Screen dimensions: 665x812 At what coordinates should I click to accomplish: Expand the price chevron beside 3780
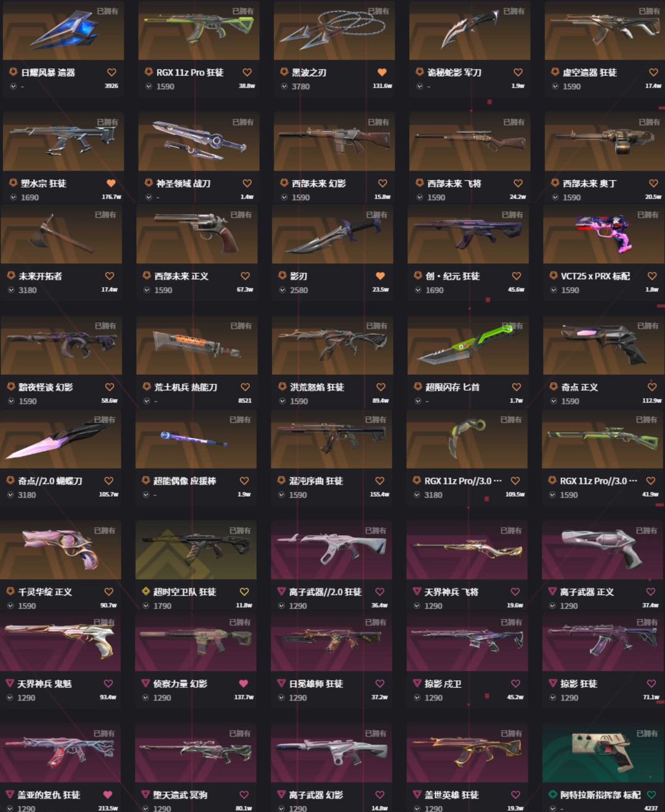click(x=284, y=86)
